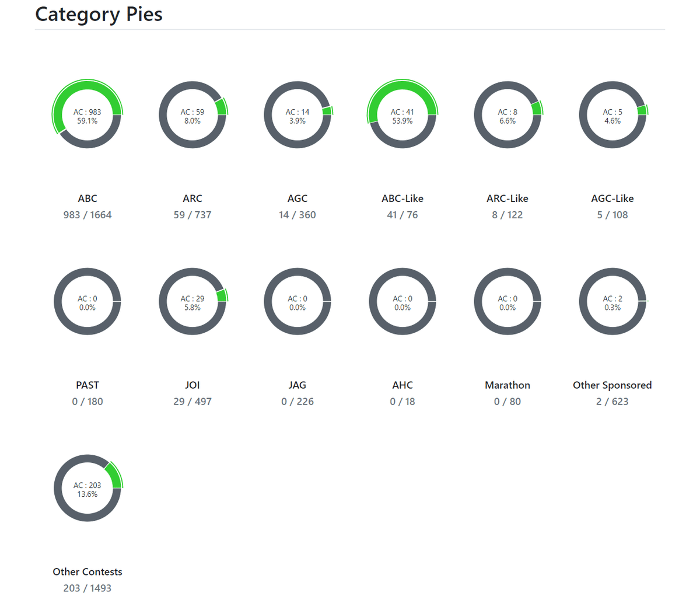Click the Marathon pie chart
Image resolution: width=700 pixels, height=610 pixels.
coord(508,302)
